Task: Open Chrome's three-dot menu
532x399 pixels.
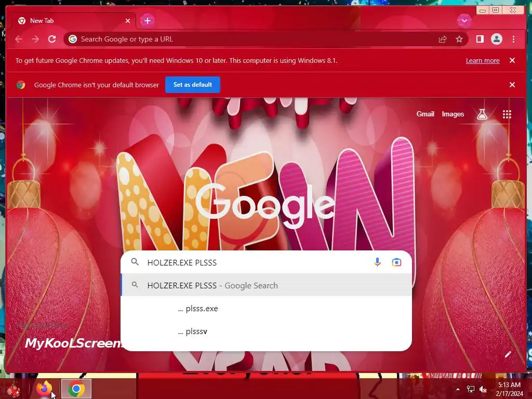Action: tap(513, 39)
